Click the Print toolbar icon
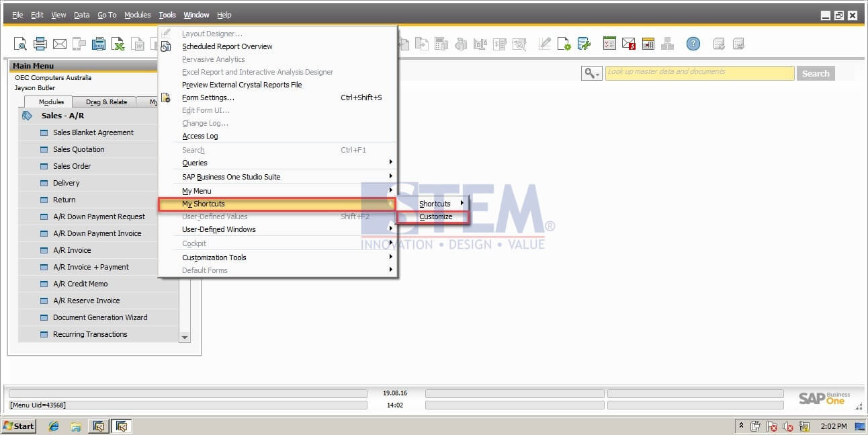Viewport: 868px width, 435px height. click(x=40, y=44)
